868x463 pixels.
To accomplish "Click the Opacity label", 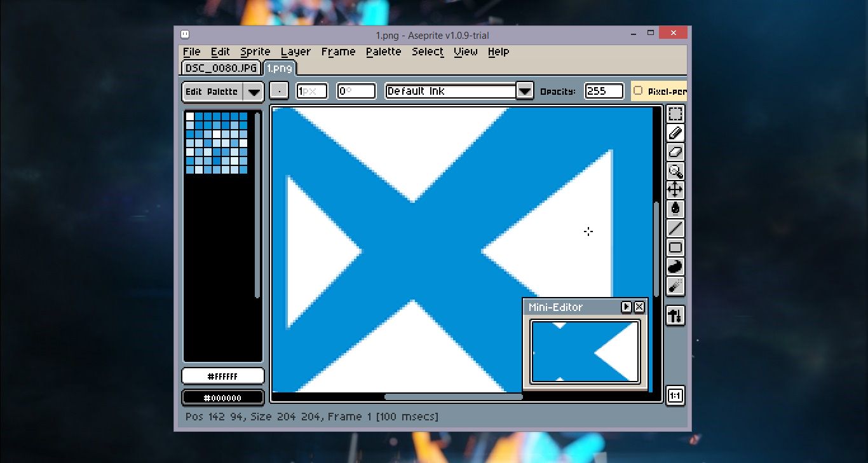I will coord(558,92).
